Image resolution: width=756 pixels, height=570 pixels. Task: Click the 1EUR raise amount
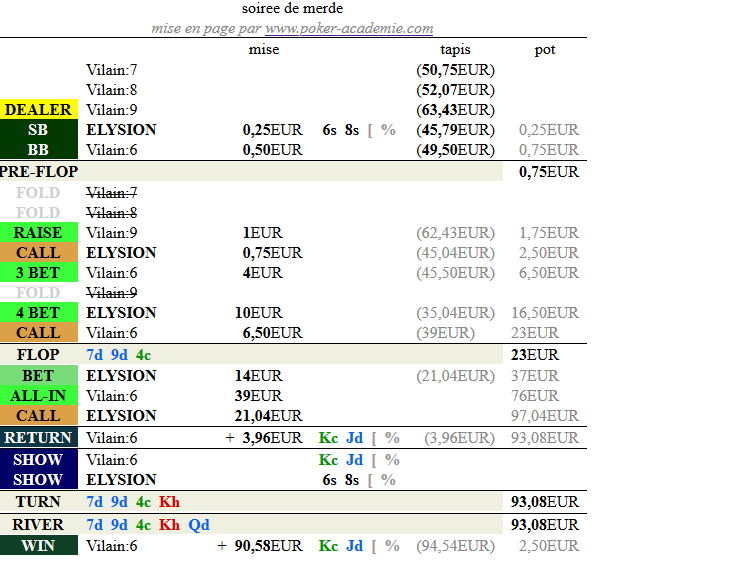click(x=262, y=232)
